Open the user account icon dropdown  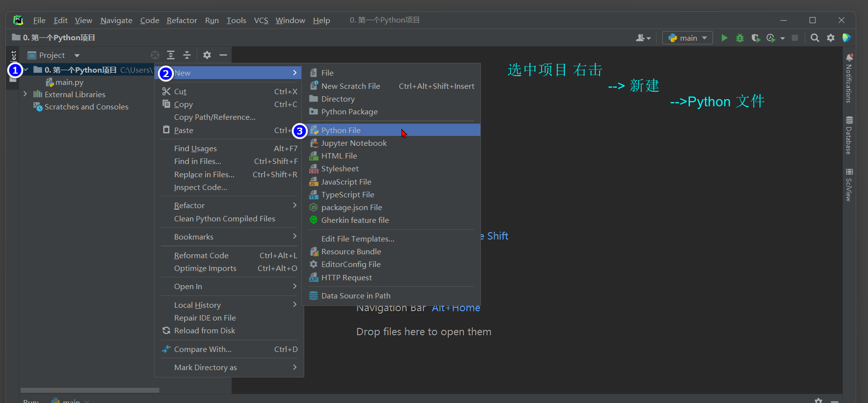coord(643,38)
